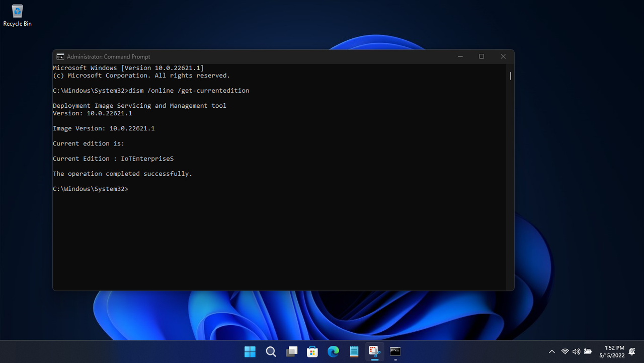Open the Microsoft Store
Image resolution: width=644 pixels, height=363 pixels.
[x=312, y=351]
